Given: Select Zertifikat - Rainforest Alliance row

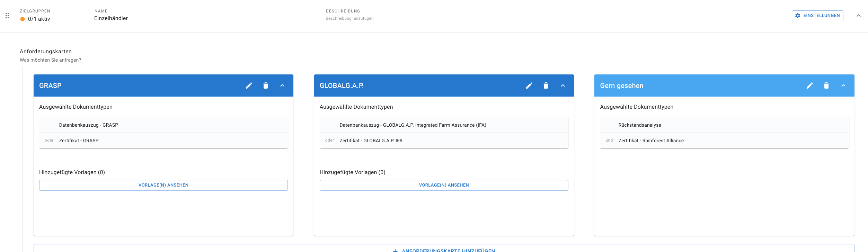Looking at the screenshot, I should [x=724, y=141].
